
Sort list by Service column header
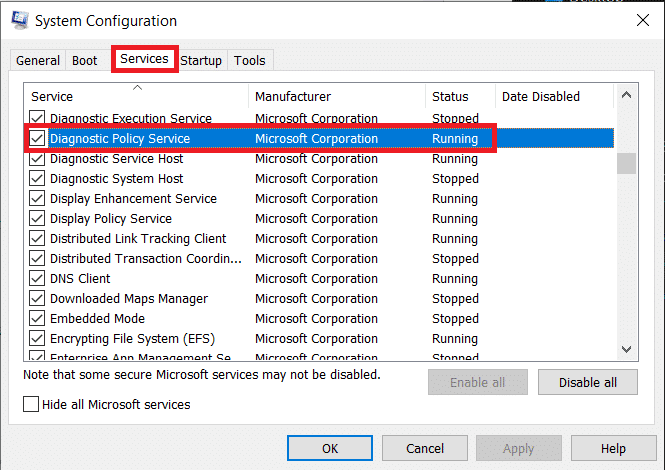point(136,97)
